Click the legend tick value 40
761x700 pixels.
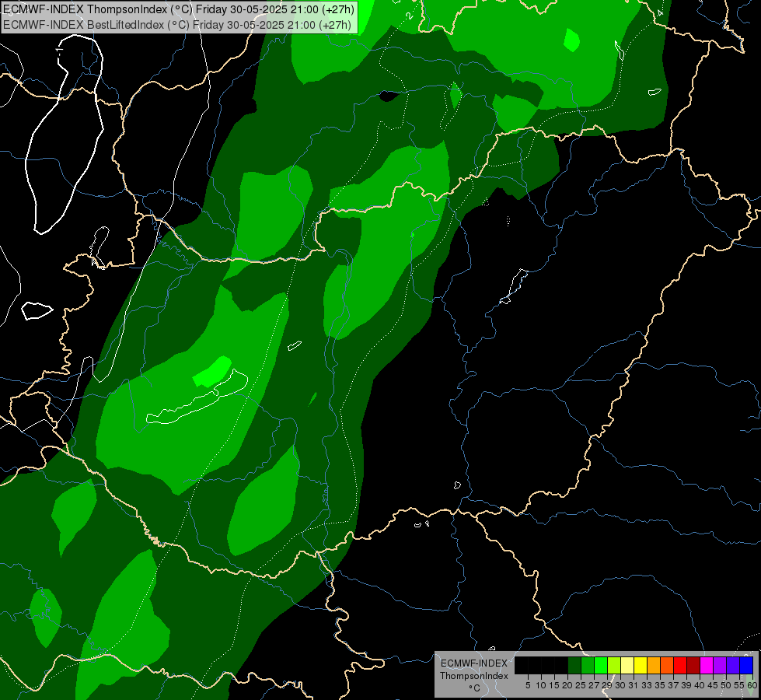pyautogui.click(x=700, y=685)
